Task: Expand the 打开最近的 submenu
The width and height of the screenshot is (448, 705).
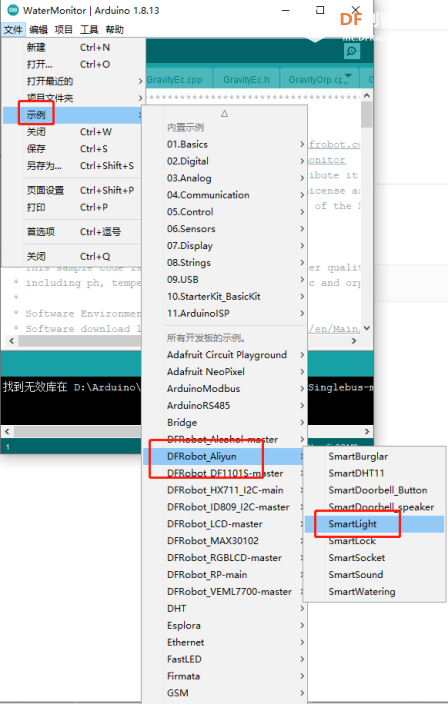Action: click(73, 81)
